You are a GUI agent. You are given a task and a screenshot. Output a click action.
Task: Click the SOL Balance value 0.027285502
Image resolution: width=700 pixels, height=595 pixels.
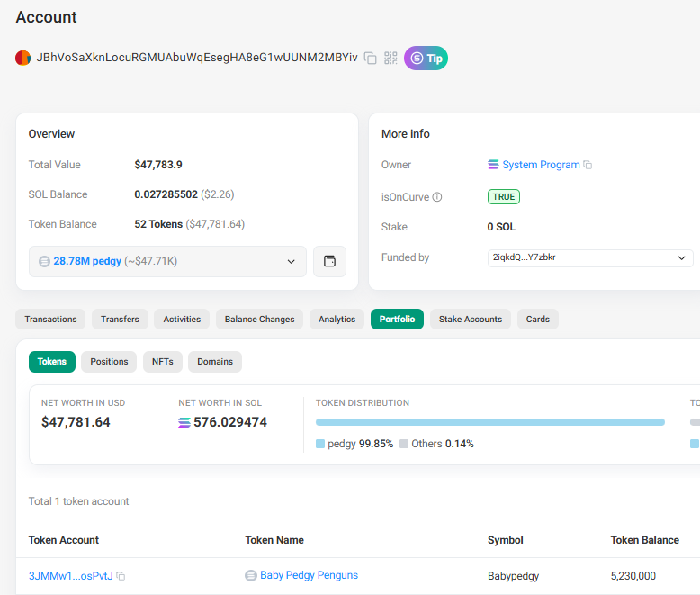166,194
